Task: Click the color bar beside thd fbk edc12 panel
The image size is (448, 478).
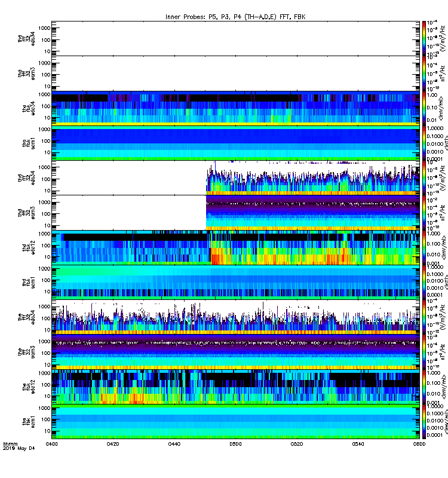Action: pos(424,247)
